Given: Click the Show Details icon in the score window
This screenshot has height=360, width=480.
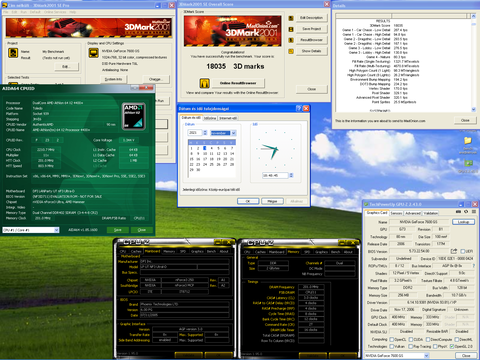Looking at the screenshot, I should [x=291, y=51].
